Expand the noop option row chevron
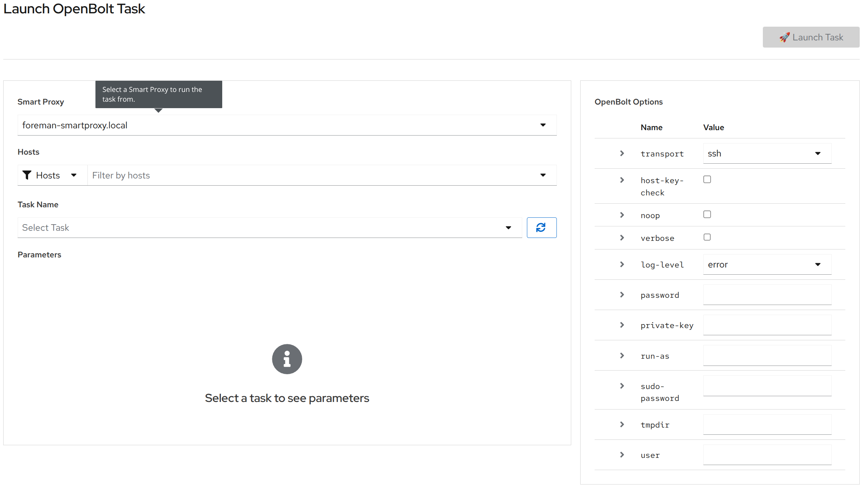The width and height of the screenshot is (868, 491). click(x=622, y=215)
